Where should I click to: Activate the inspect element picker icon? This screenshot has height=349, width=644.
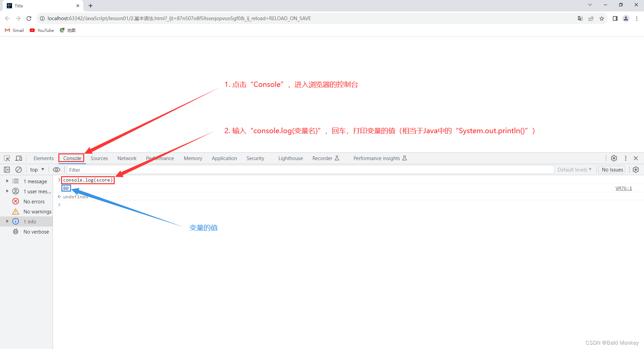pos(7,158)
